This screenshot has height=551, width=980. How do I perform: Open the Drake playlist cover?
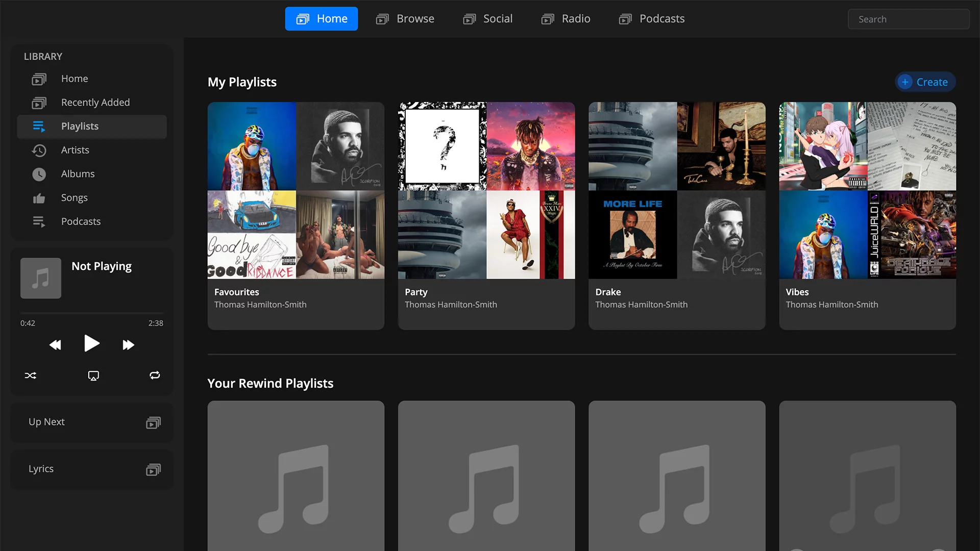(677, 190)
